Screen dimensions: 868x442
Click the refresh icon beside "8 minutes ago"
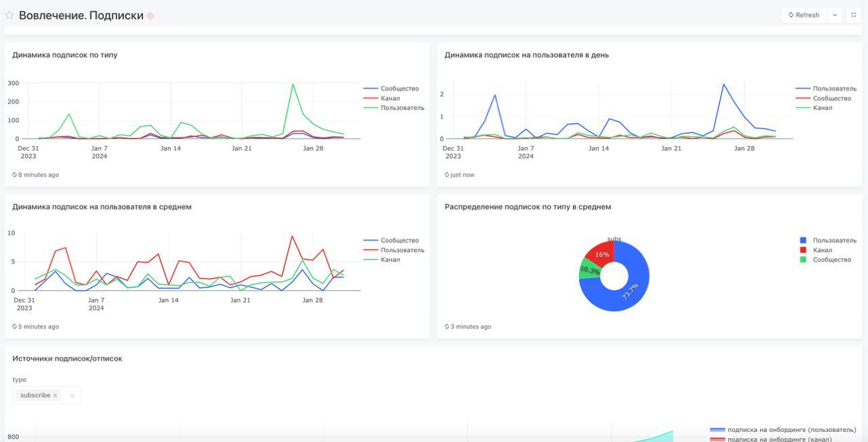click(x=15, y=175)
